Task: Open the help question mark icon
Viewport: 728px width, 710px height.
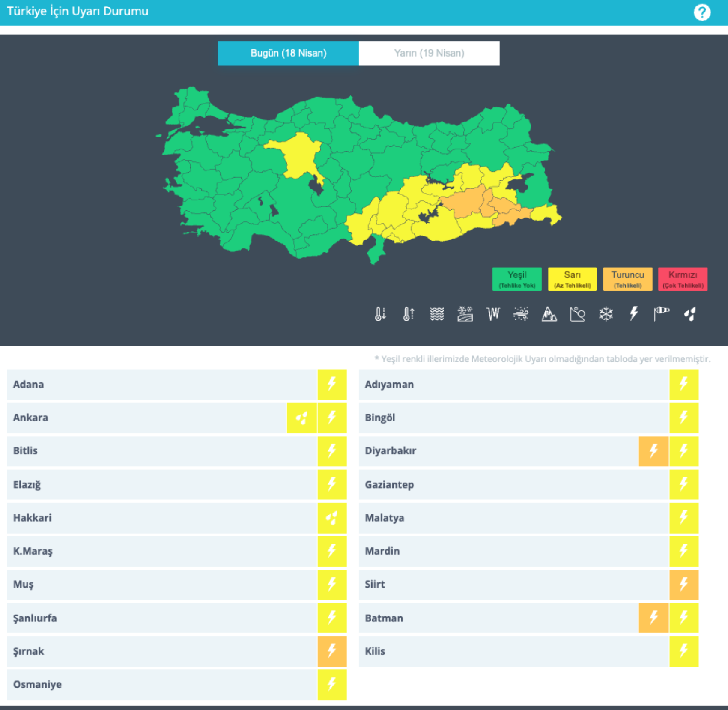Action: point(701,12)
